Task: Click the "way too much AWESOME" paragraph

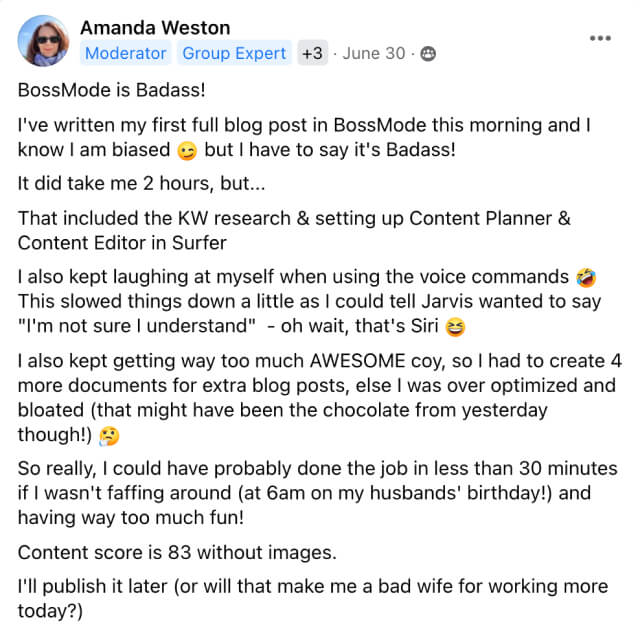Action: point(320,398)
